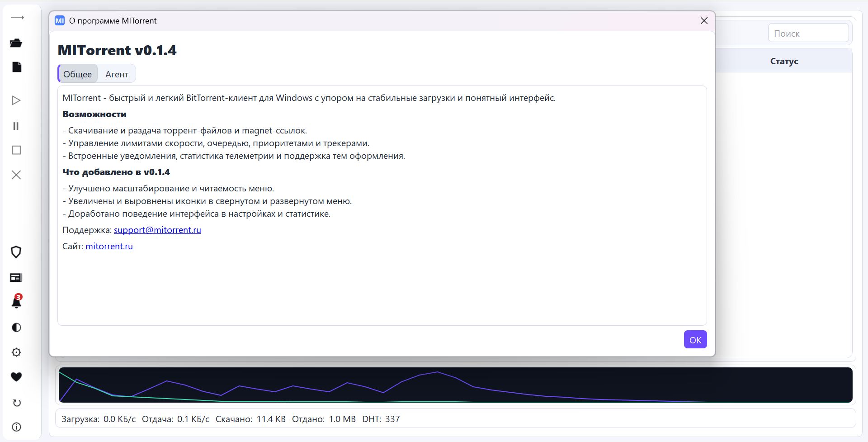Open settings gear icon

click(16, 352)
